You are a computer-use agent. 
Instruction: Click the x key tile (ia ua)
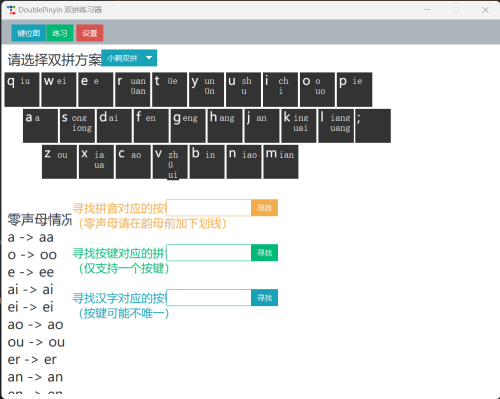[x=96, y=162]
